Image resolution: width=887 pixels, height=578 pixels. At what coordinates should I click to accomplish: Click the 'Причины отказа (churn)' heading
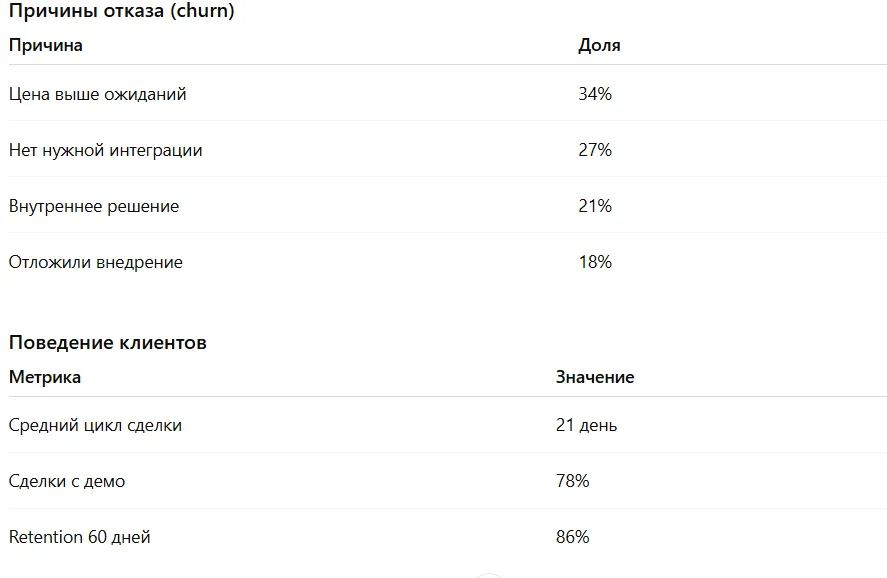click(x=122, y=10)
